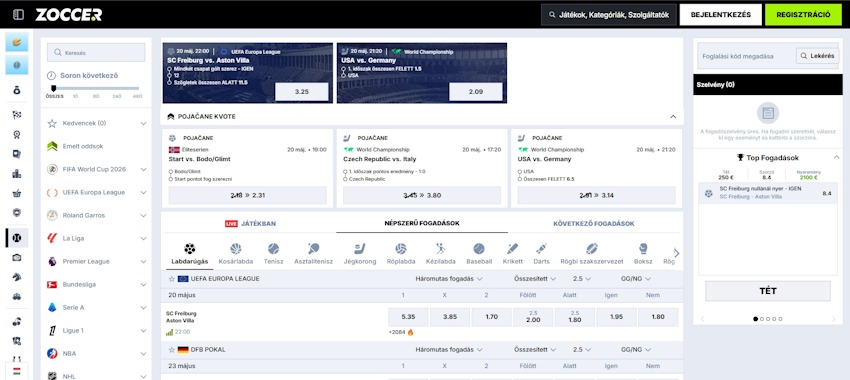Toggle the sidebar collapse icon beside the Zoccer logo
850x380 pixels.
click(x=18, y=15)
